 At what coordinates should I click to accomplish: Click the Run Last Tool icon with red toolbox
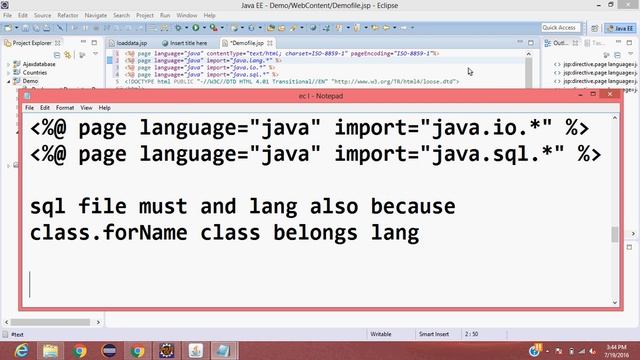tap(213, 28)
